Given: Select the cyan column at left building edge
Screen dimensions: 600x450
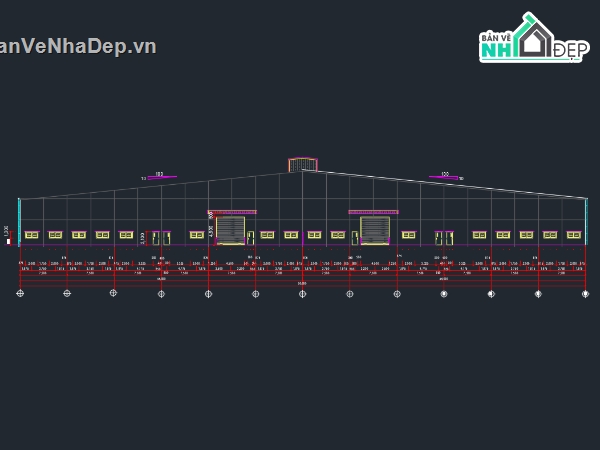Looking at the screenshot, I should coord(19,220).
